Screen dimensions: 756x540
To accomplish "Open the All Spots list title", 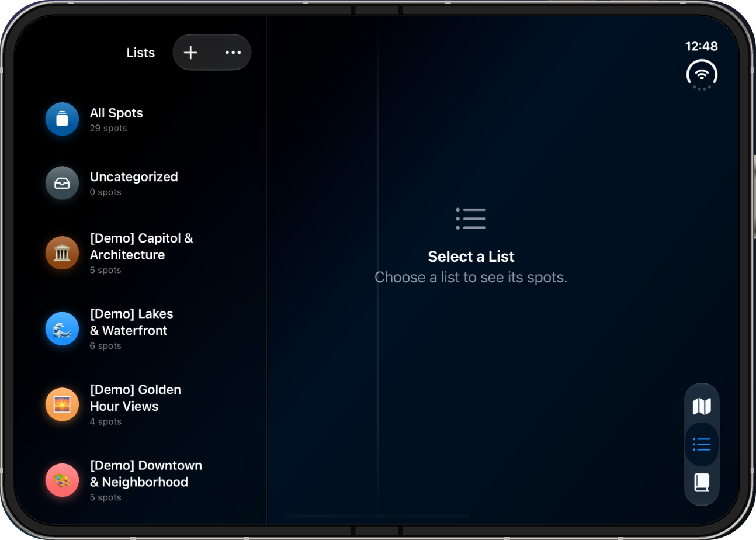I will [116, 113].
